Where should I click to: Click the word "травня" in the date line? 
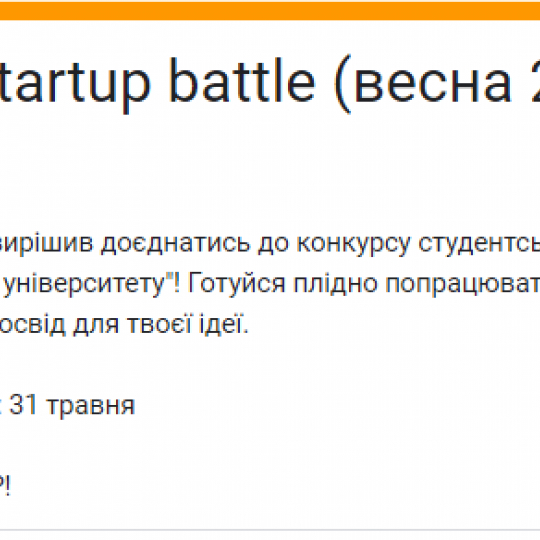[x=91, y=406]
